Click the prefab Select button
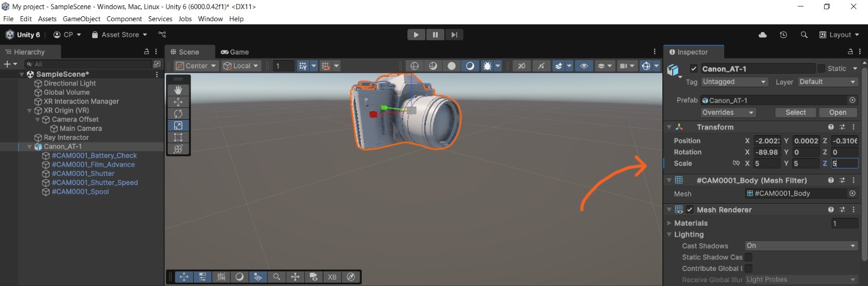The image size is (868, 286). click(x=796, y=113)
